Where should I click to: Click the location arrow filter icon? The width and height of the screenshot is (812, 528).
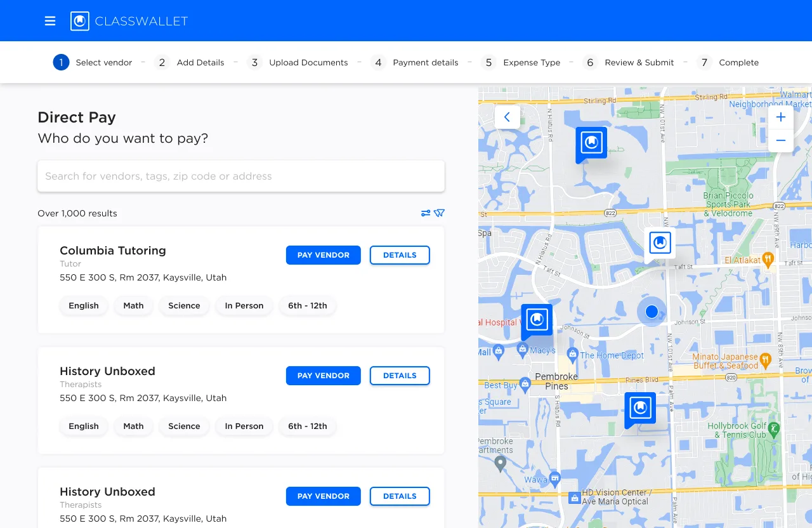pos(439,213)
